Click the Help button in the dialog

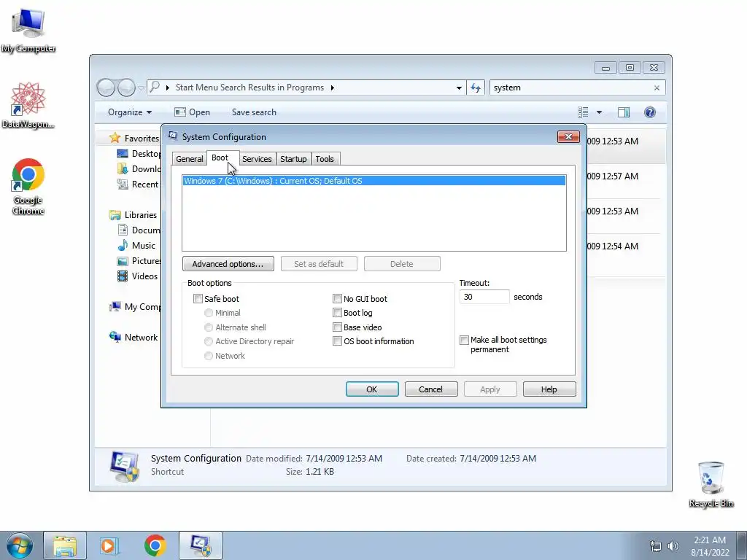549,389
